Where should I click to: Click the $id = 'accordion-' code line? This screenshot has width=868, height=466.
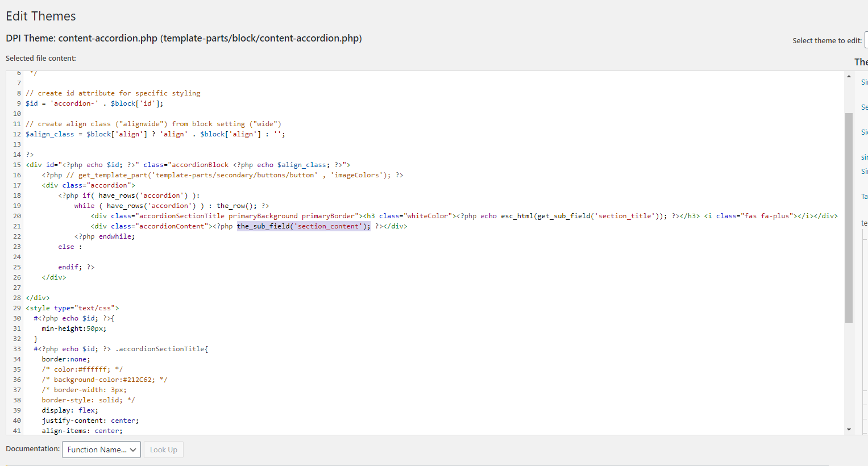coord(94,103)
